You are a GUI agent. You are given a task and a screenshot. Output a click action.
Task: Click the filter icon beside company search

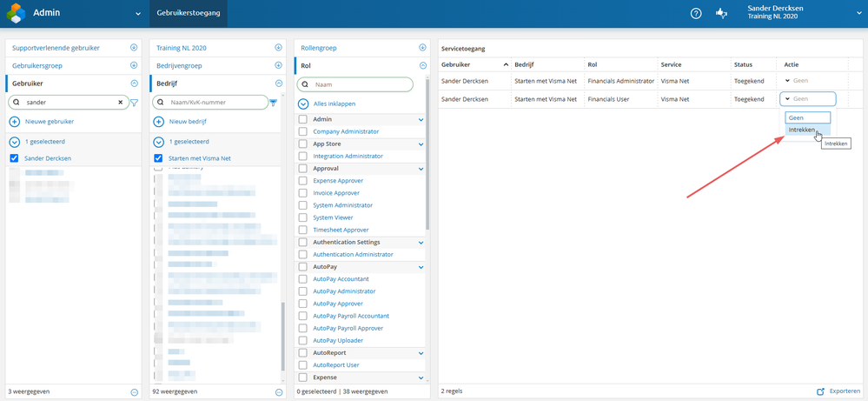(274, 103)
